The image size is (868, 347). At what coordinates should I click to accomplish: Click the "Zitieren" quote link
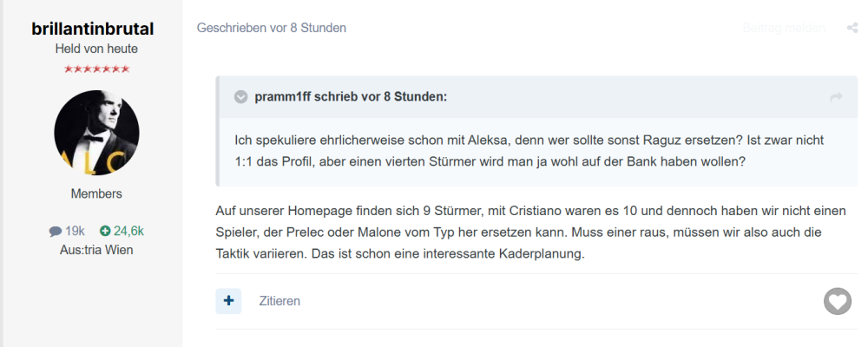(x=279, y=301)
